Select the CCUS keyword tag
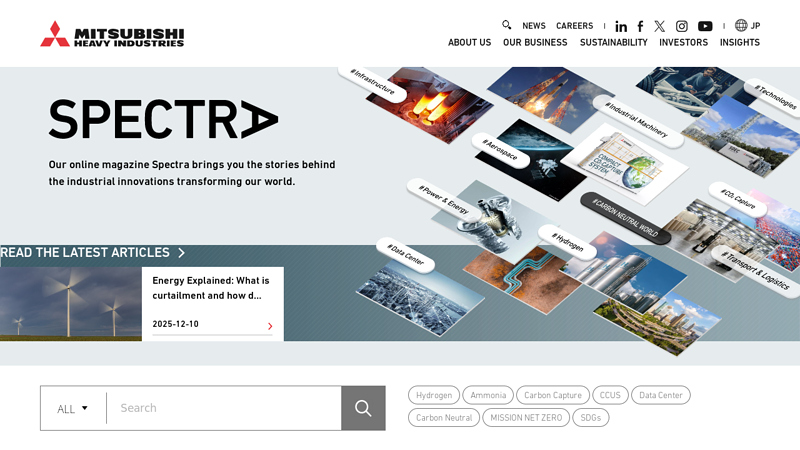 pyautogui.click(x=610, y=395)
